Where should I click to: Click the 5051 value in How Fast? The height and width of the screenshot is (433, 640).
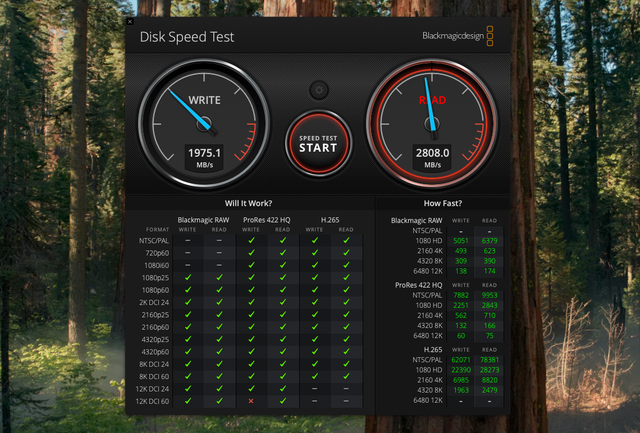[461, 241]
